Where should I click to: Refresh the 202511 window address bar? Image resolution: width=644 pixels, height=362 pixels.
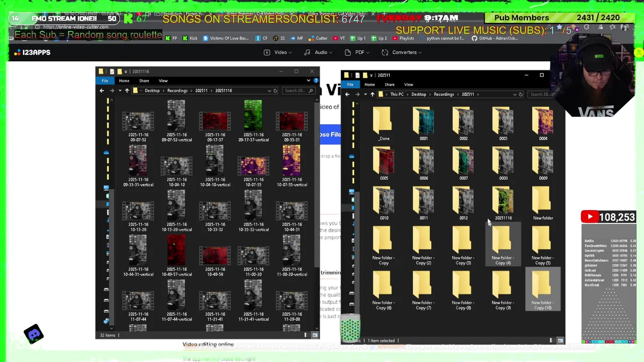point(521,94)
